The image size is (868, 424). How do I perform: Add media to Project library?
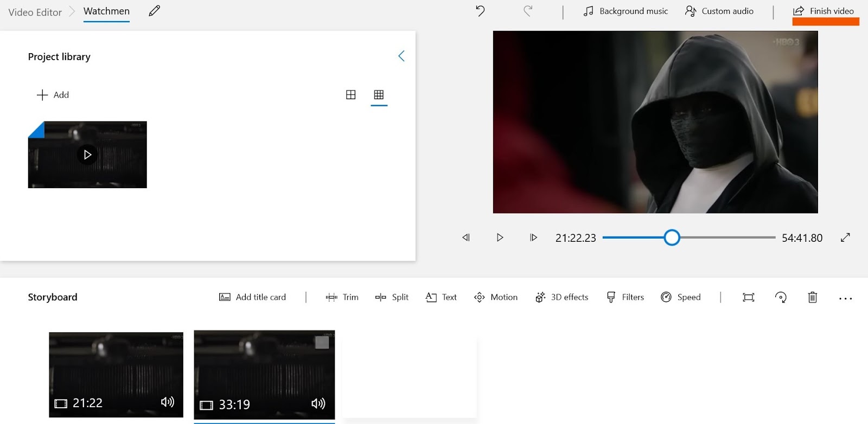tap(53, 95)
